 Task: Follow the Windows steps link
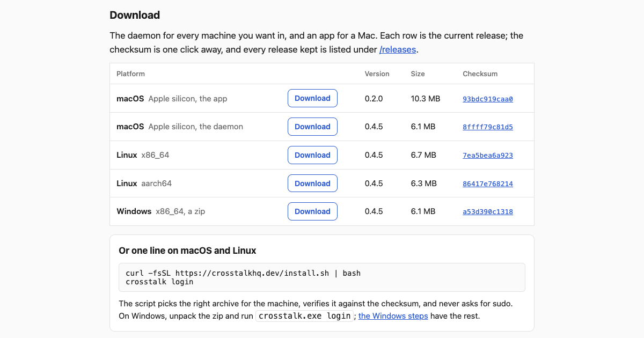point(393,316)
